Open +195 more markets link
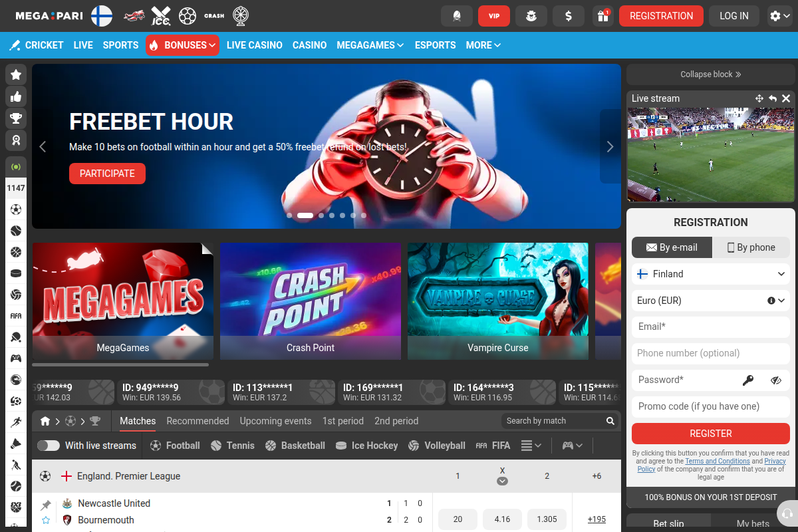The height and width of the screenshot is (532, 798). (597, 519)
